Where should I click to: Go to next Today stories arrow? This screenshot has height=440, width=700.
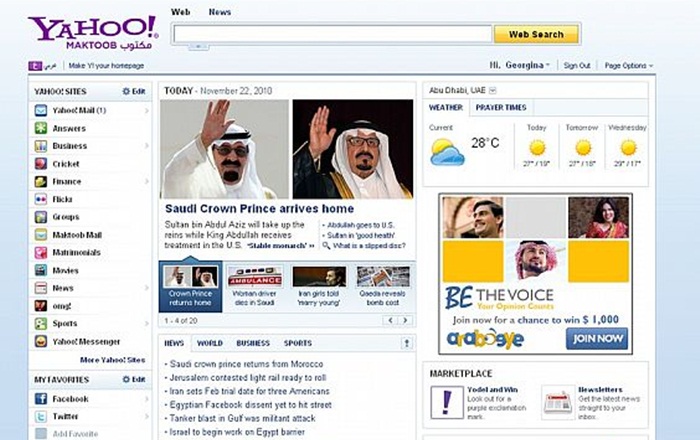pyautogui.click(x=405, y=320)
